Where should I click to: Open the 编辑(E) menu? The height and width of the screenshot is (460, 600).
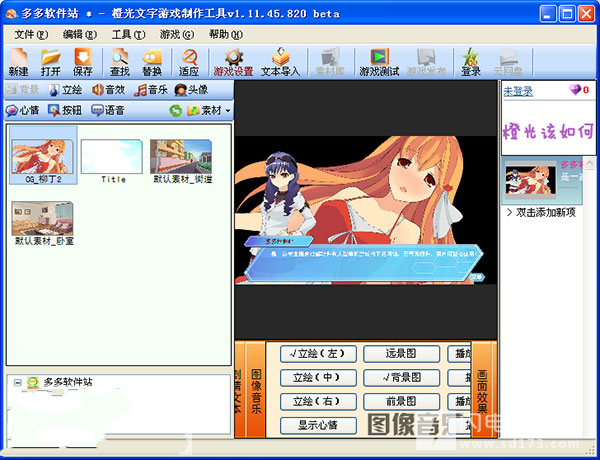coord(80,34)
